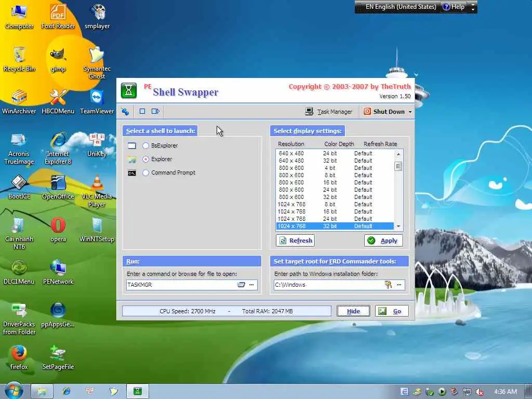Select the DLC1Menu desktop icon
The image size is (532, 399).
coord(19,272)
